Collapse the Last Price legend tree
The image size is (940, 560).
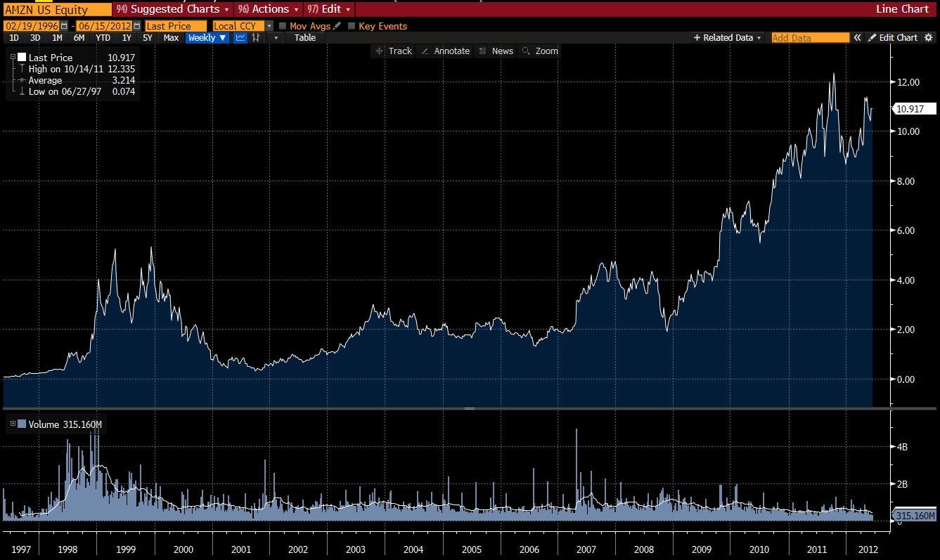tap(13, 57)
